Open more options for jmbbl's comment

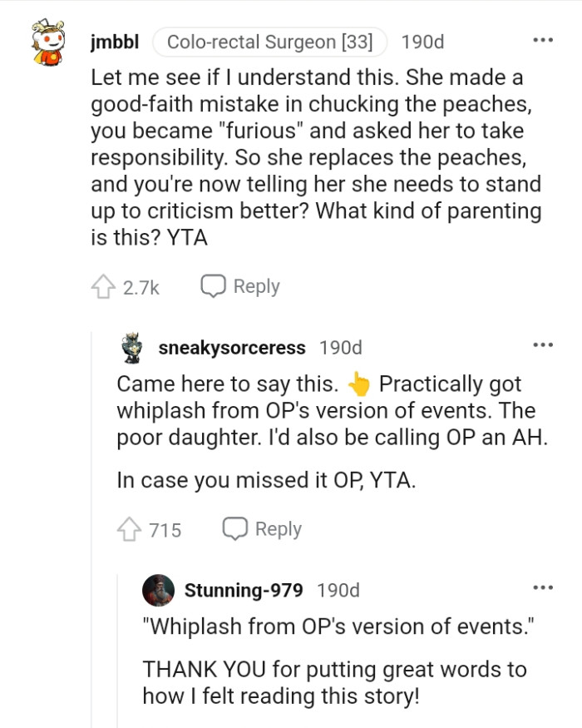pyautogui.click(x=543, y=41)
